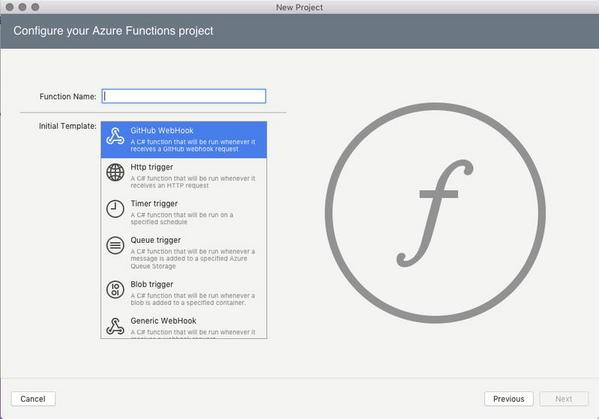Screen dimensions: 599x419
Task: Click the Queue trigger description text
Action: click(x=193, y=259)
